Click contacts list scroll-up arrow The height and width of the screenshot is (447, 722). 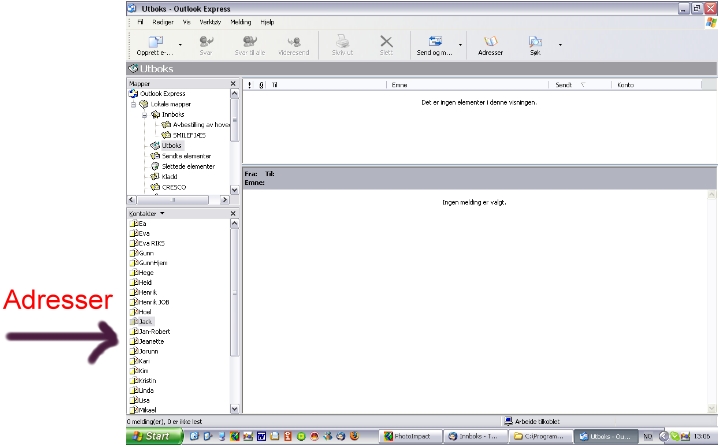[x=234, y=224]
